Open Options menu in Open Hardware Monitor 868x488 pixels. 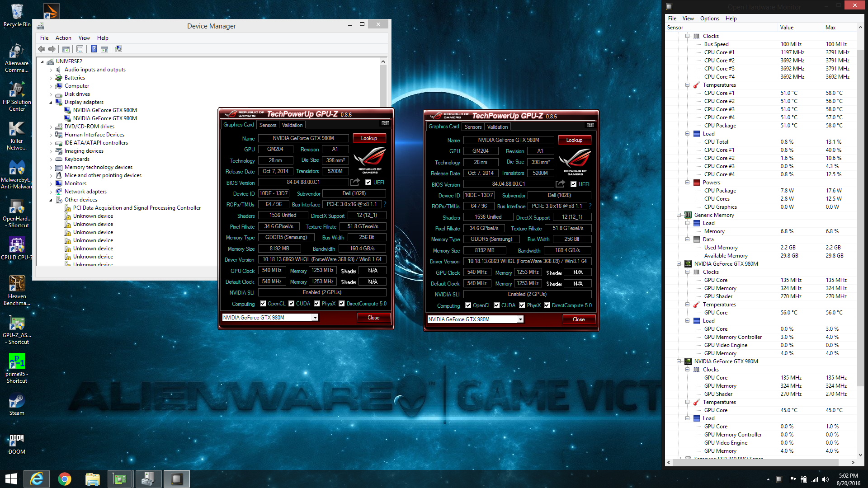pos(709,19)
